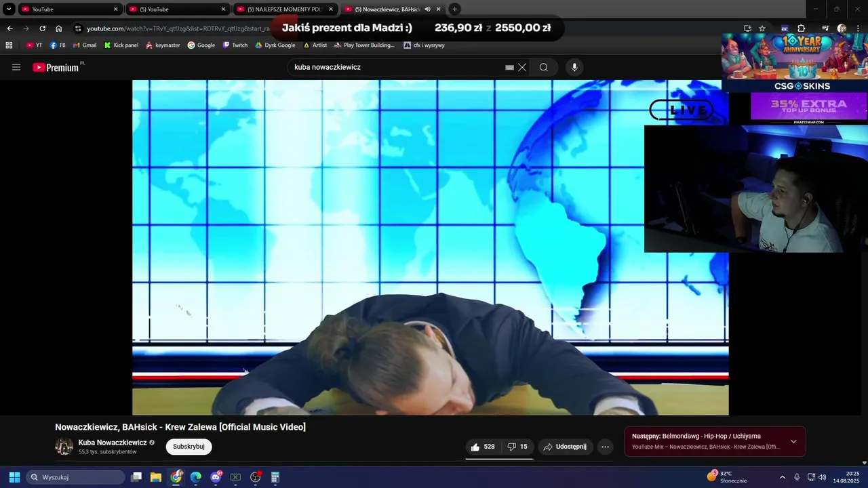Open Kuba Nowaczkiewicz channel avatar
The height and width of the screenshot is (488, 868).
point(64,447)
